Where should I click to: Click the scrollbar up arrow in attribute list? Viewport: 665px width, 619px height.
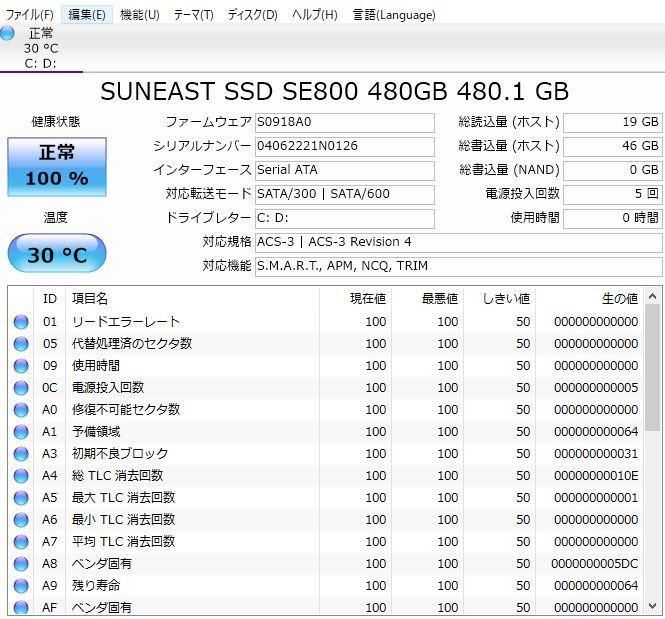click(652, 297)
